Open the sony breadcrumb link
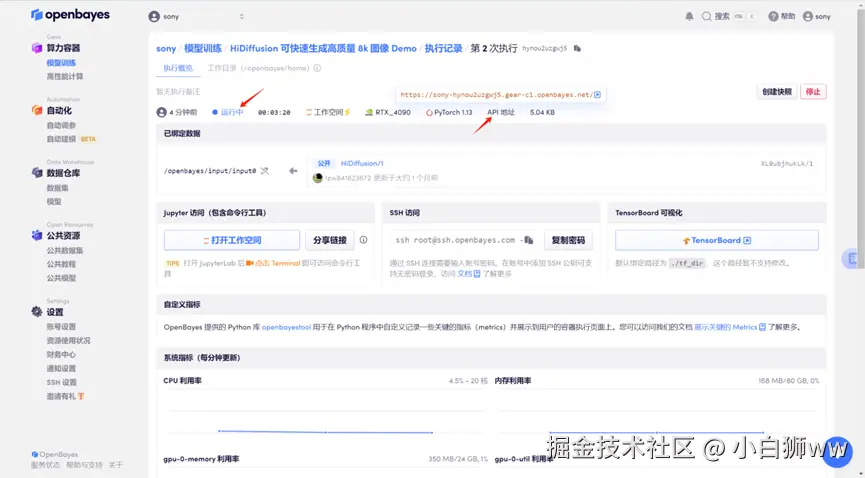The image size is (865, 478). pyautogui.click(x=166, y=49)
